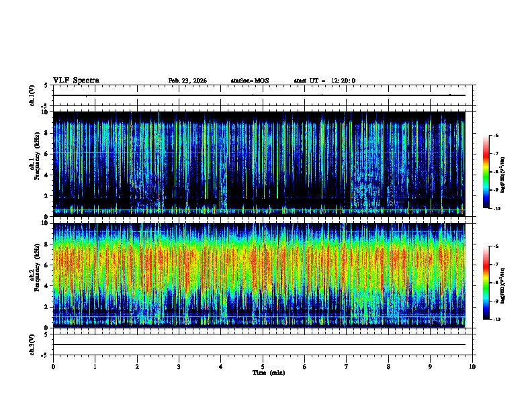Click the ch.1 spectrogram panel
The height and width of the screenshot is (411, 532).
(x=259, y=164)
